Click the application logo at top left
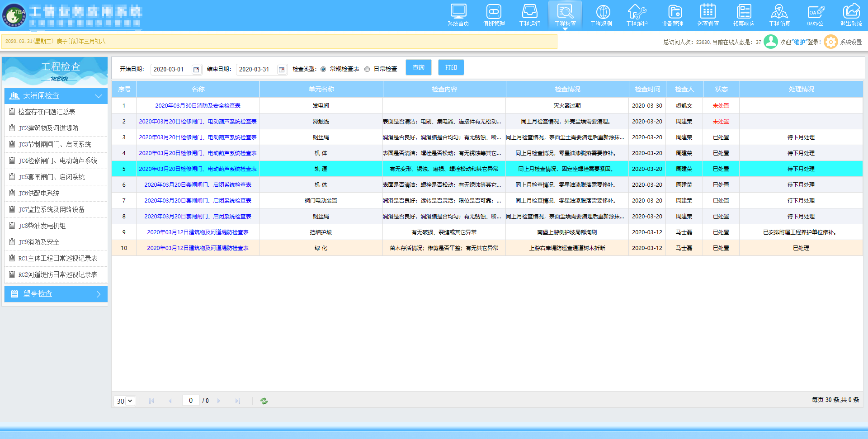The image size is (868, 439). point(14,15)
